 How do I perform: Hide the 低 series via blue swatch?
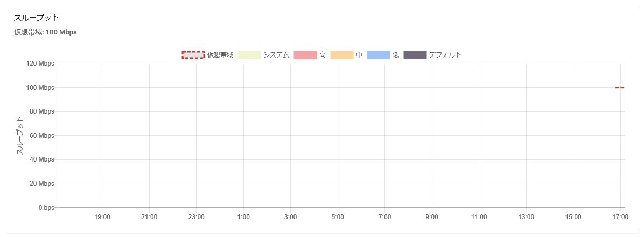pyautogui.click(x=378, y=55)
